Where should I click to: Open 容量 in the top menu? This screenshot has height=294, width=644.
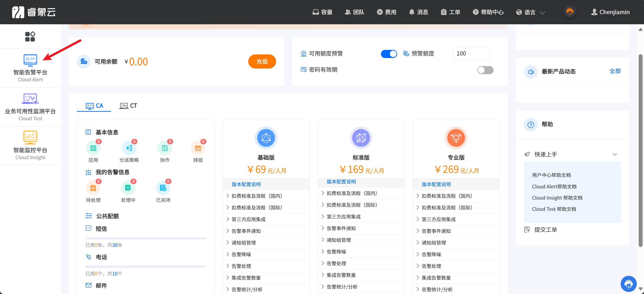click(x=322, y=12)
